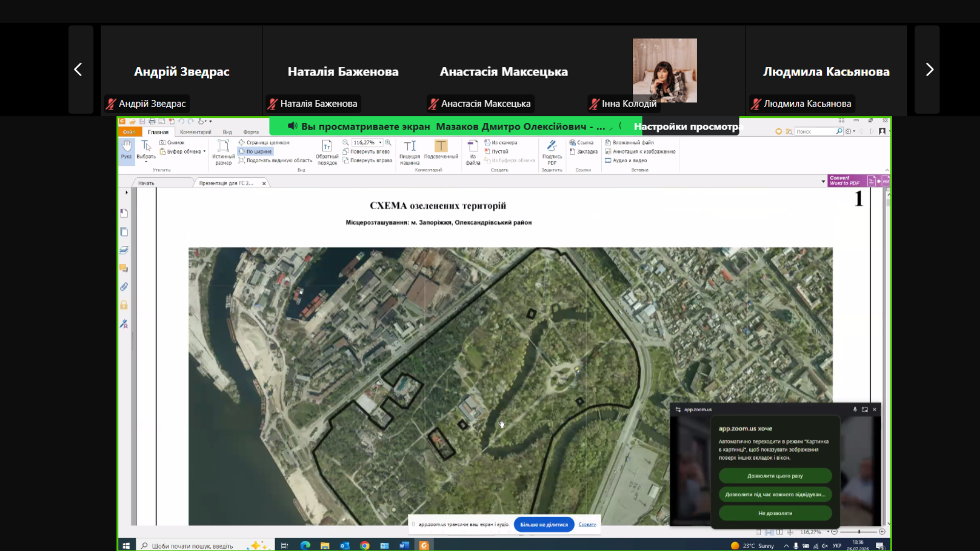Show next participants with right chevron
The height and width of the screenshot is (551, 980).
click(x=929, y=69)
